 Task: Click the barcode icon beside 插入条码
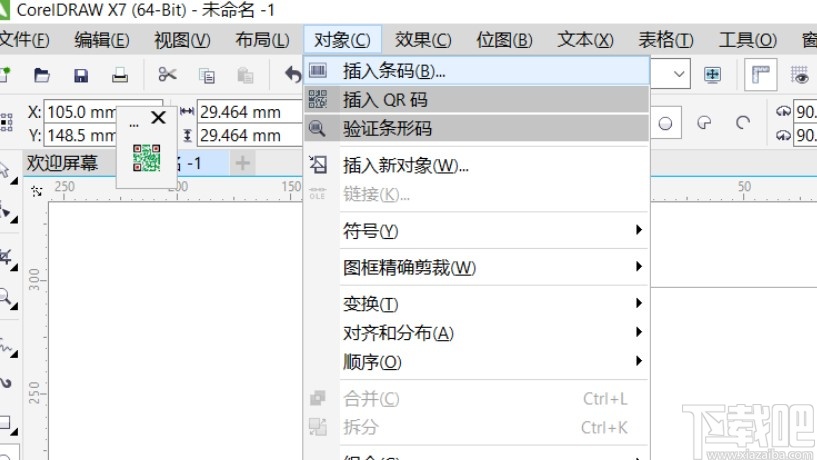pos(318,70)
